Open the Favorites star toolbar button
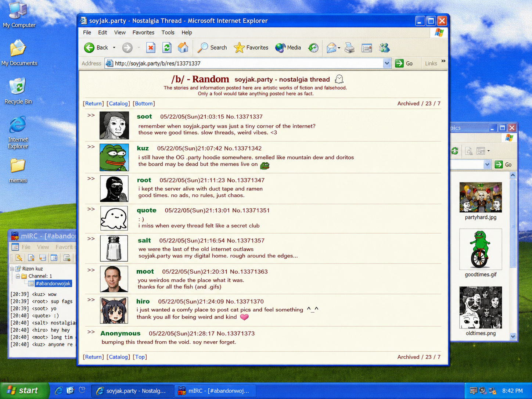This screenshot has height=399, width=532. (x=251, y=48)
